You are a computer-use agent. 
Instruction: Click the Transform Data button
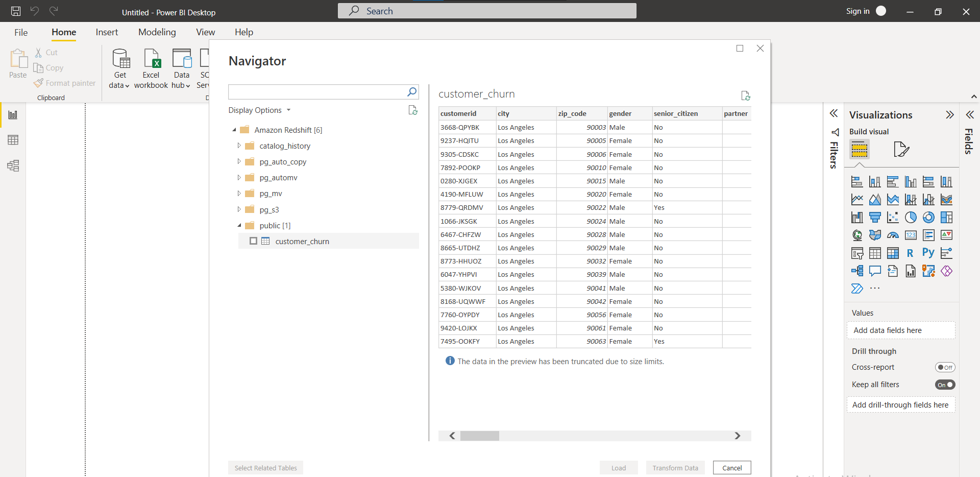coord(675,468)
